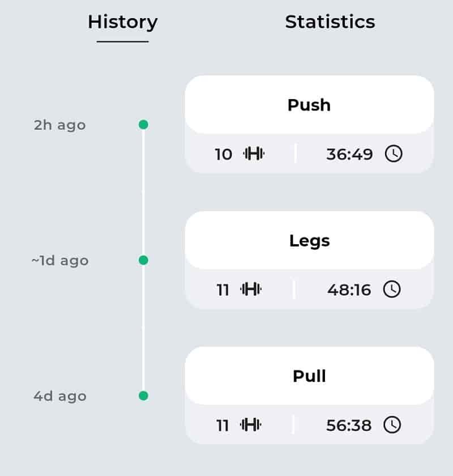The width and height of the screenshot is (453, 476).
Task: Open the Push workout card
Action: pyautogui.click(x=309, y=125)
